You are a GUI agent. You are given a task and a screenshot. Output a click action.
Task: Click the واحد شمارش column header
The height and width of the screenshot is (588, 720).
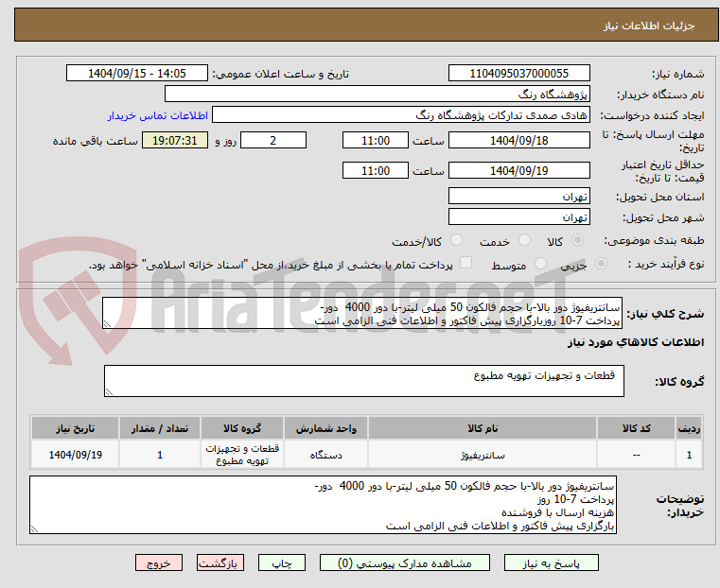(326, 428)
